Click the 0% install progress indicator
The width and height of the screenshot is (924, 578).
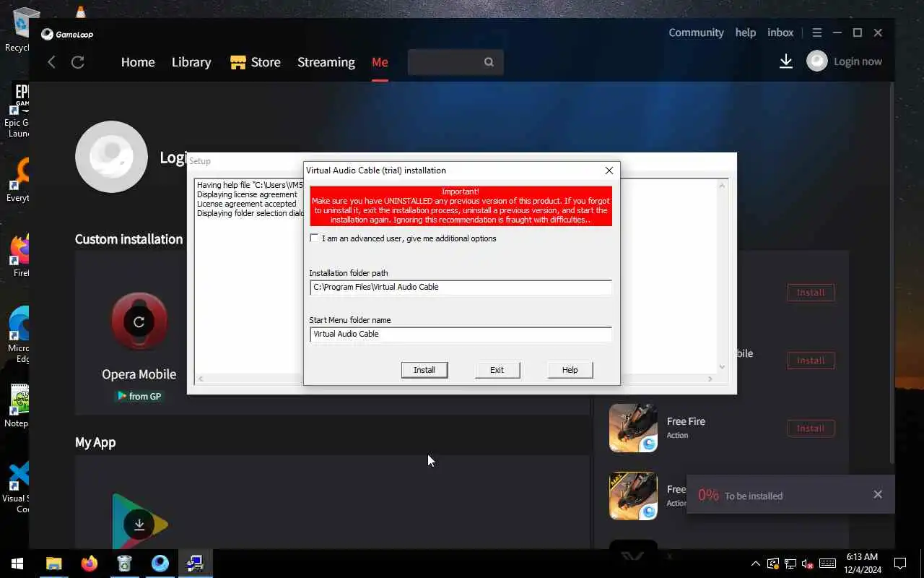pyautogui.click(x=708, y=495)
